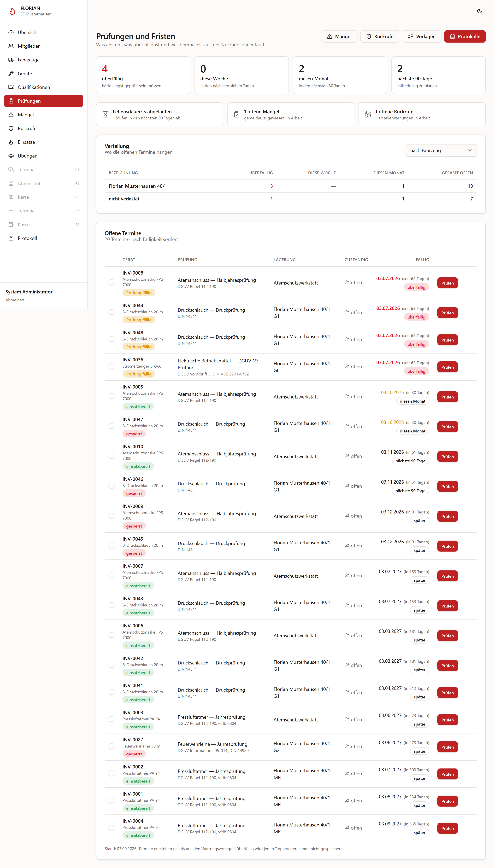494x868 pixels.
Task: Click the Karte map icon
Action: (x=11, y=197)
